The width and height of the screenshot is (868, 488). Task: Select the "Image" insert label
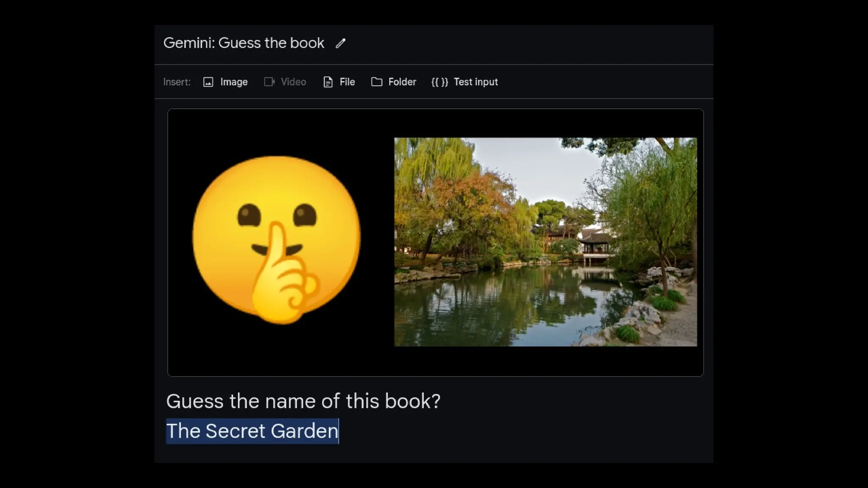click(x=234, y=82)
